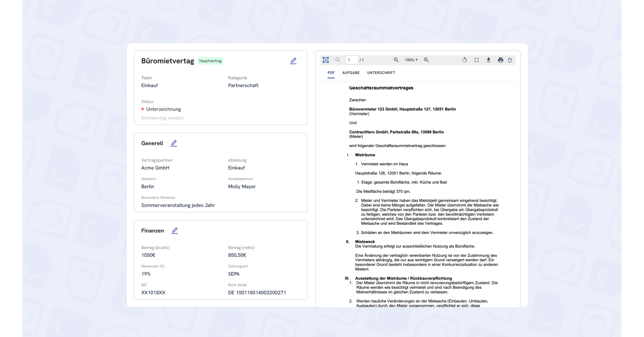Screen dimensions: 644x337
Task: Click the net amount 850,50€
Action: (237, 255)
